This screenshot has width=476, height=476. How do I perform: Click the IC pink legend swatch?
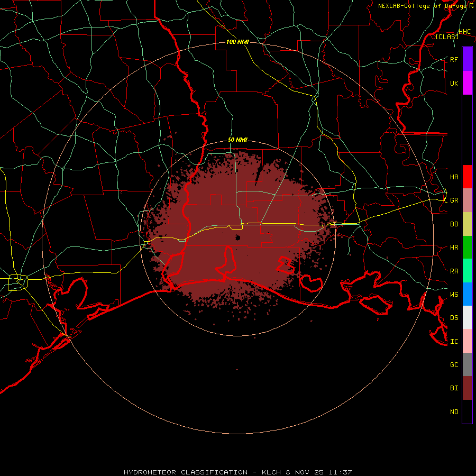point(467,341)
